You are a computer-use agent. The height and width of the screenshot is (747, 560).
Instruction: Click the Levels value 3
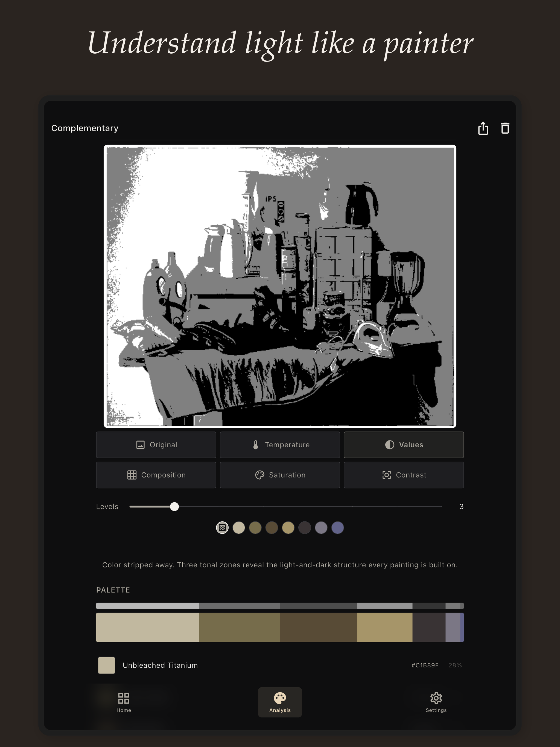point(461,507)
